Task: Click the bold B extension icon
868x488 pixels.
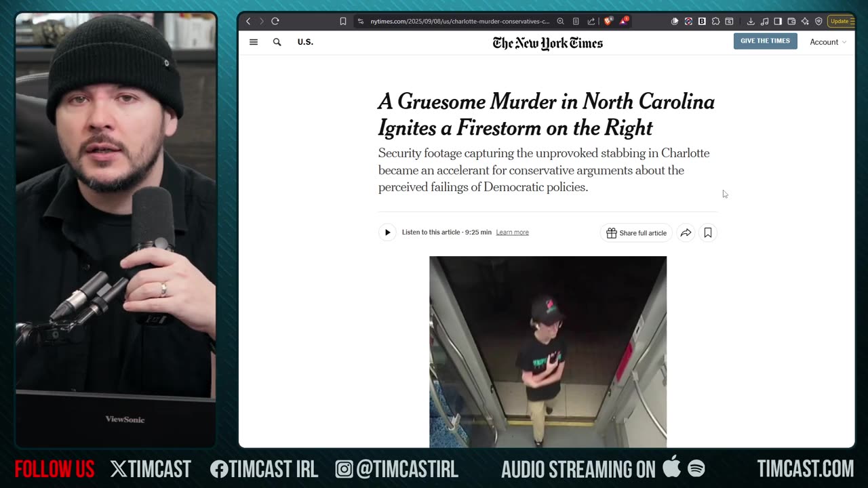Action: [702, 21]
